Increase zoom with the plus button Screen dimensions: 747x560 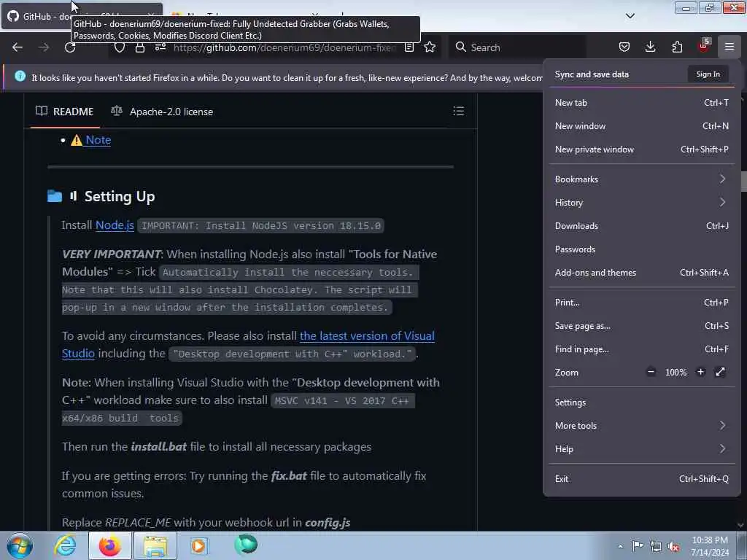(700, 372)
